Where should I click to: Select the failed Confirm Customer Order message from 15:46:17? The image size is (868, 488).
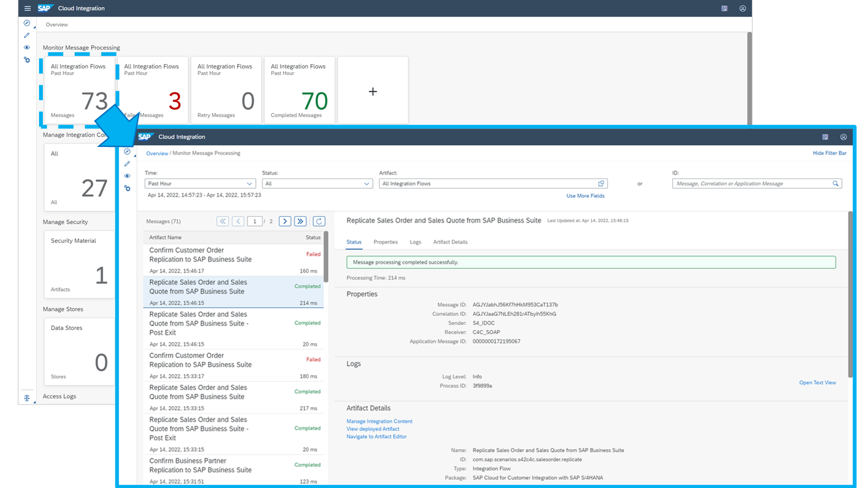(233, 260)
